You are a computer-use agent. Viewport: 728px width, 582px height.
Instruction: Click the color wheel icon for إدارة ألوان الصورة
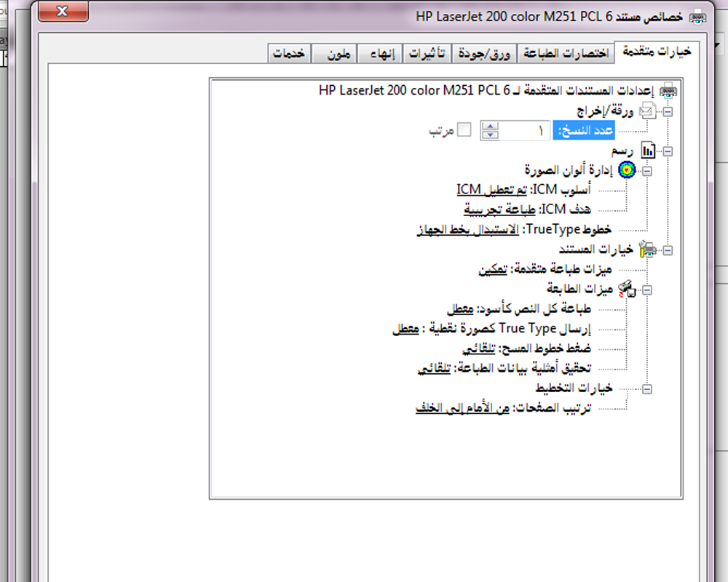pos(628,170)
